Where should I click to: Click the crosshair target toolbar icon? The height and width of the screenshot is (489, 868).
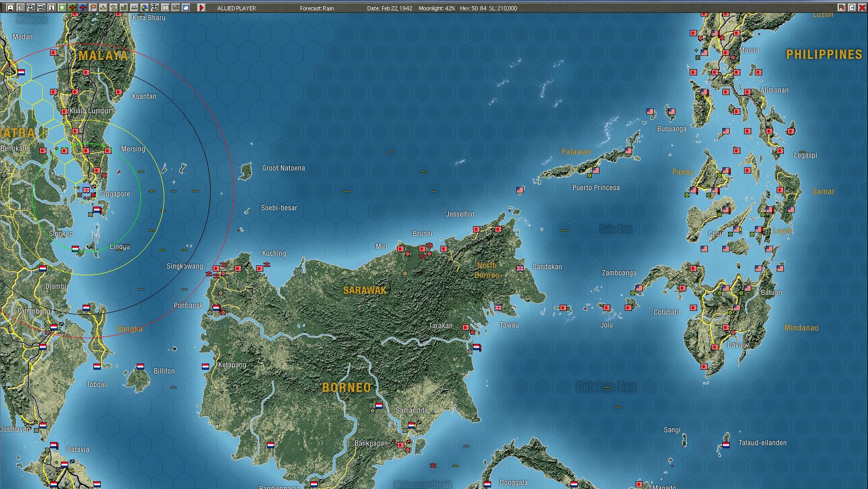(x=155, y=8)
